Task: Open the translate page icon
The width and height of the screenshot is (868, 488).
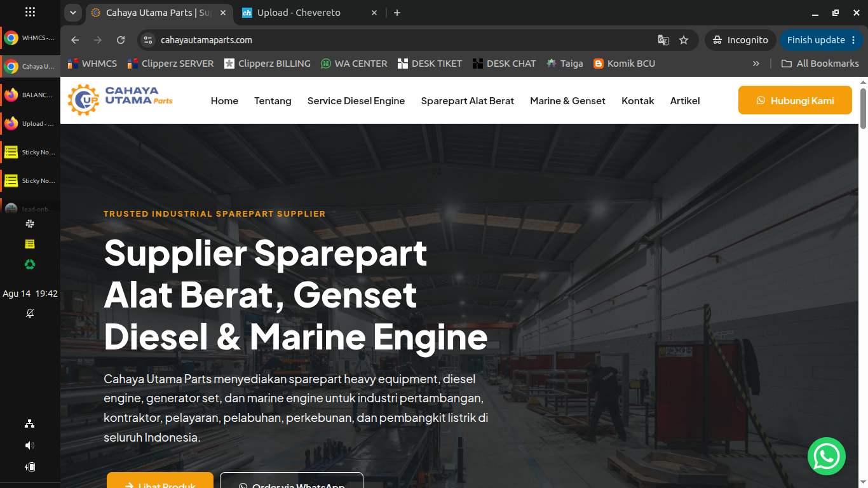Action: tap(663, 40)
